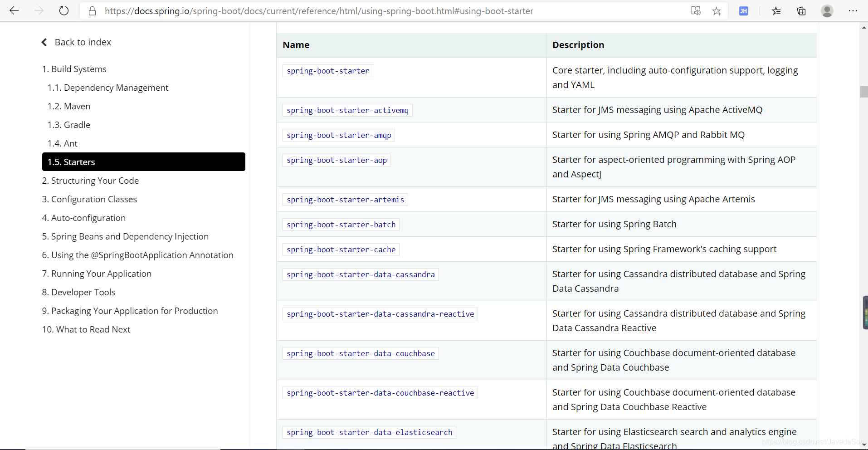This screenshot has width=868, height=450.
Task: Go to 10. What to Read Next
Action: (86, 329)
